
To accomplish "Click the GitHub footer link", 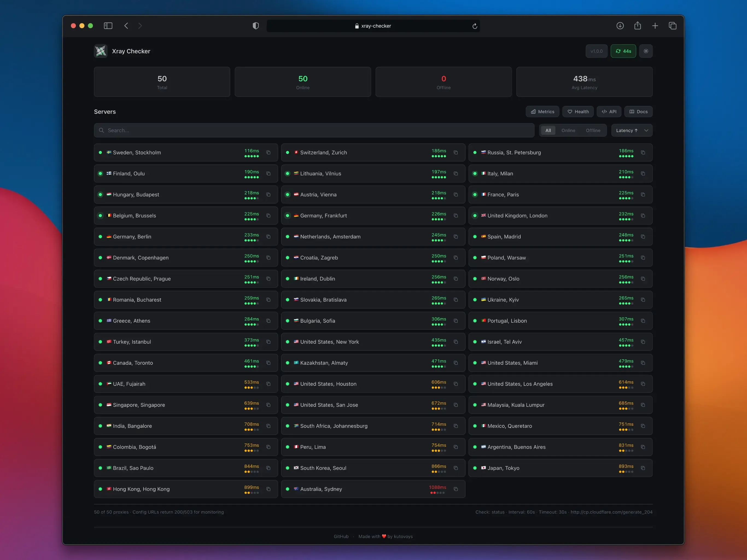I will coord(341,536).
